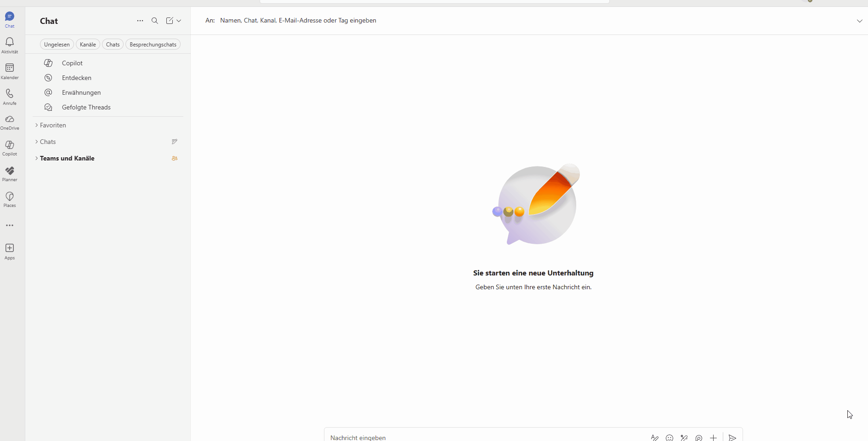868x441 pixels.
Task: Open the emoji picker in compose box
Action: coord(669,438)
